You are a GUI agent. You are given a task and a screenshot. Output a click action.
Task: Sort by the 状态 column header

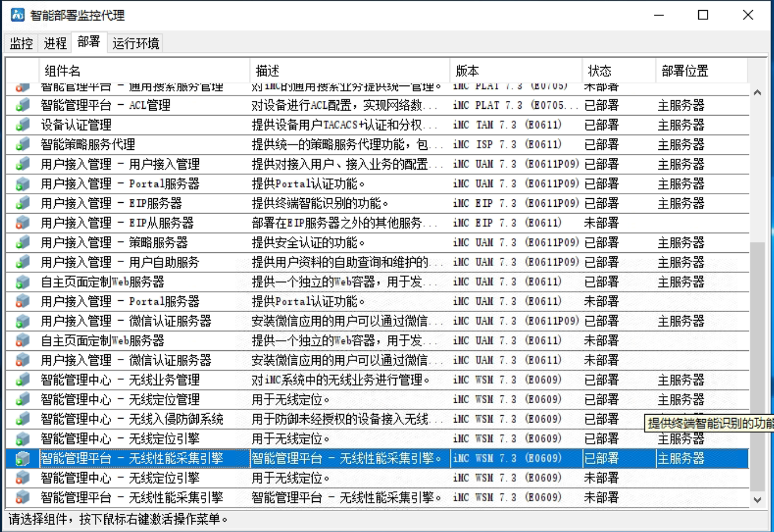tap(619, 71)
